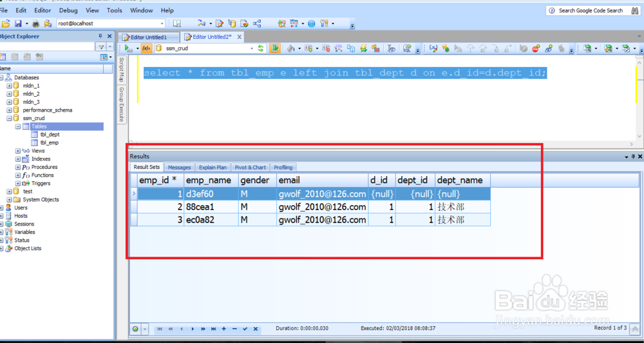Go to the next record in grid navigator

point(192,329)
